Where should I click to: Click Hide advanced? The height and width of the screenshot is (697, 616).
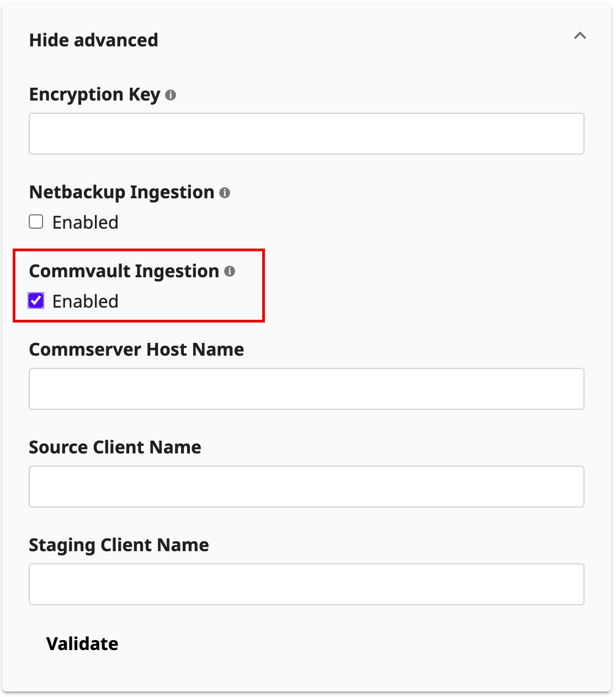[x=93, y=40]
